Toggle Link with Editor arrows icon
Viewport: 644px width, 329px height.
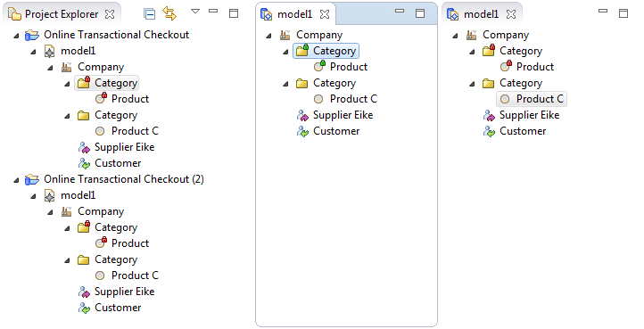[x=169, y=13]
